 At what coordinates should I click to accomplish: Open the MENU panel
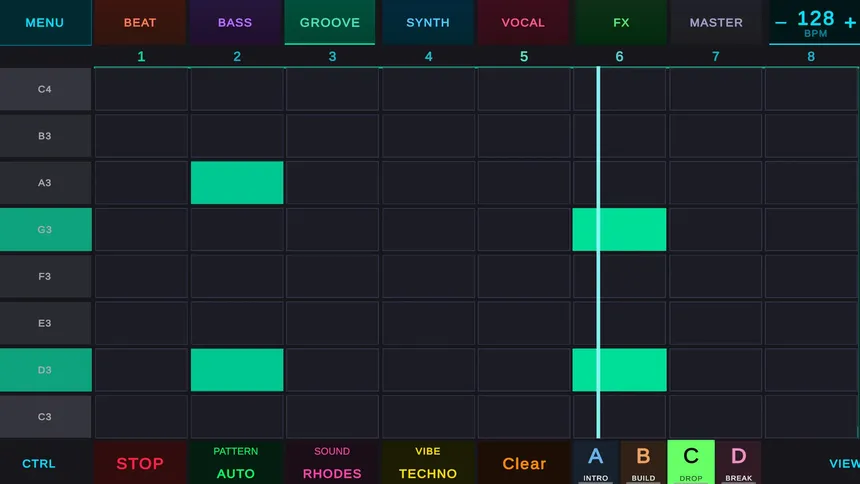point(44,22)
